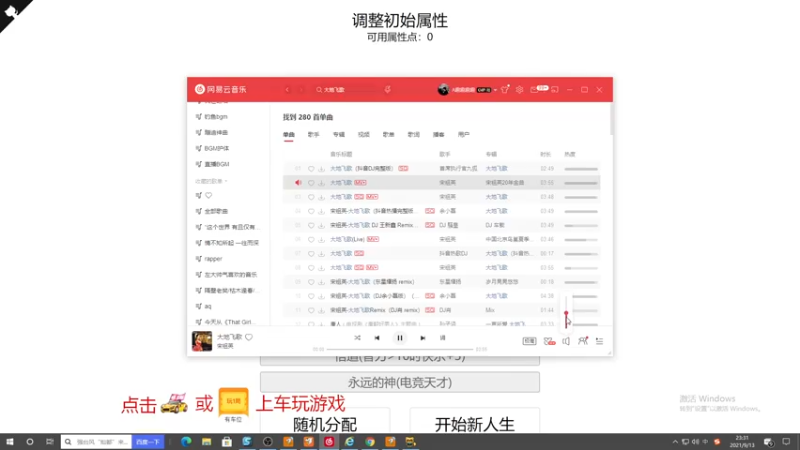This screenshot has height=450, width=800.
Task: Click the NetEase search box
Action: [347, 90]
